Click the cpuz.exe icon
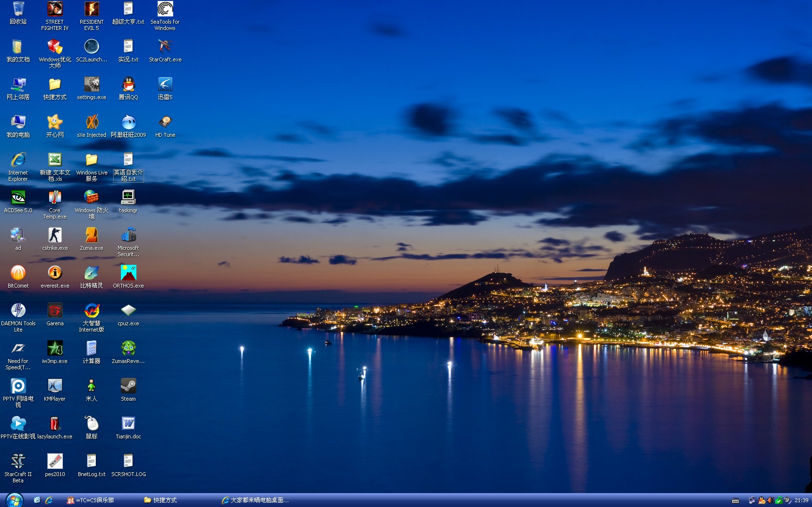 click(x=128, y=315)
